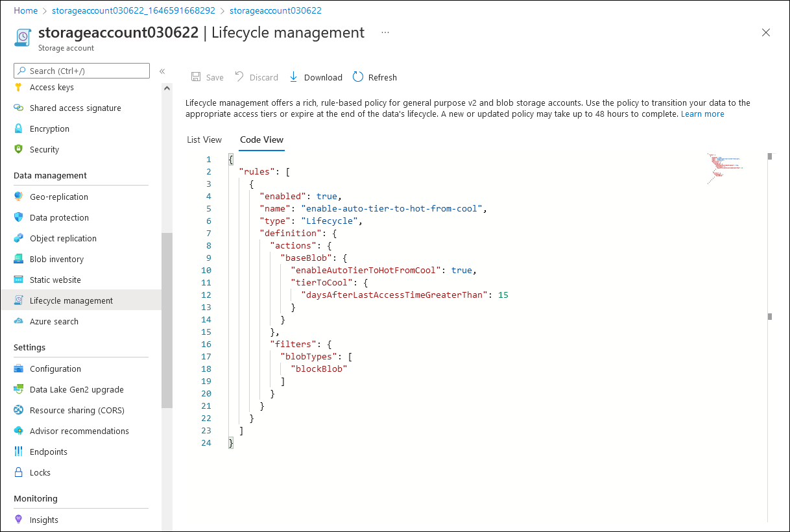This screenshot has height=532, width=790.
Task: Refresh the lifecycle management policy
Action: 375,77
